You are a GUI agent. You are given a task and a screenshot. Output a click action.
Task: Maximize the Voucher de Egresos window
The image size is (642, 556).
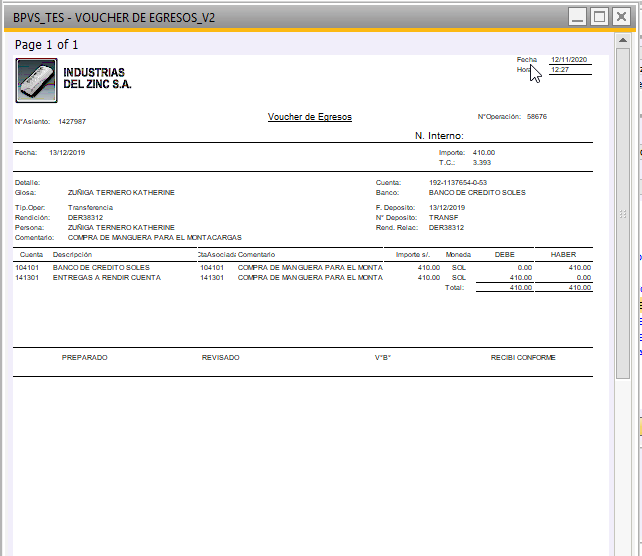pos(599,17)
